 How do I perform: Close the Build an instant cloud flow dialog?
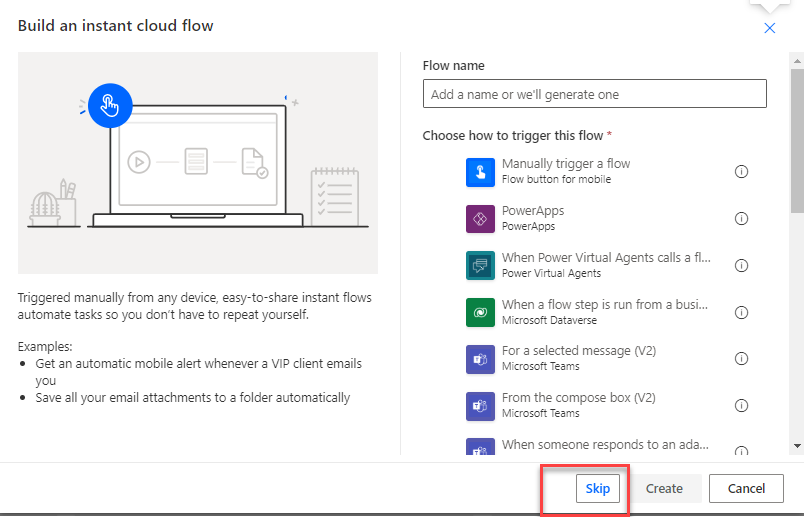(770, 28)
